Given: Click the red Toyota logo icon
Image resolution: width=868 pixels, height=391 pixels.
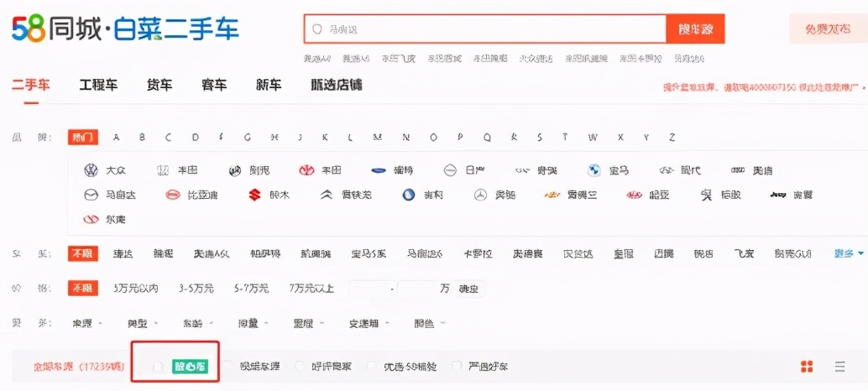Looking at the screenshot, I should tap(306, 171).
